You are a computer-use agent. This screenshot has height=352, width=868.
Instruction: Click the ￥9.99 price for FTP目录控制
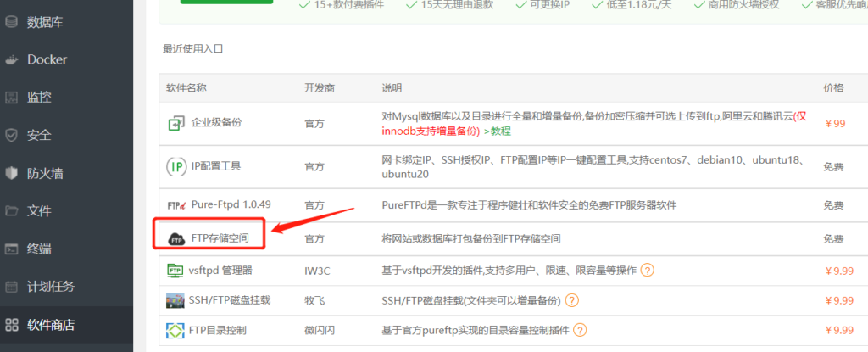(838, 331)
